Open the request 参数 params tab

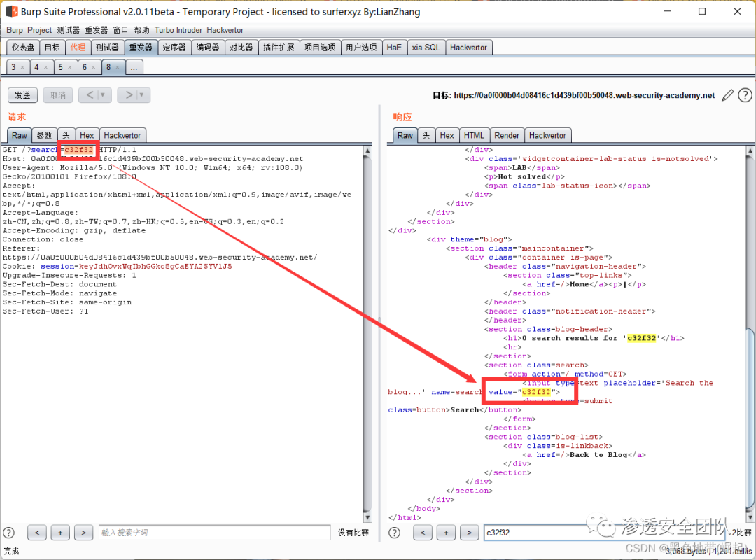pyautogui.click(x=44, y=136)
